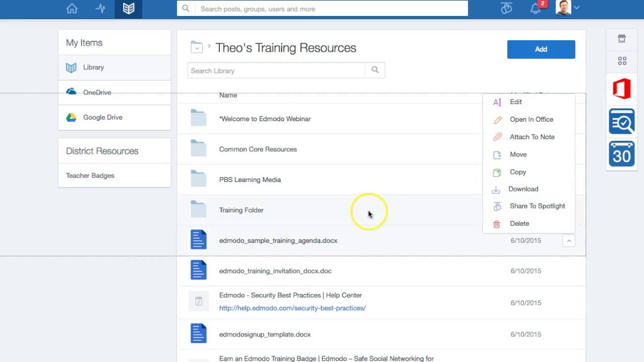Open Common Core Resources folder

point(258,149)
